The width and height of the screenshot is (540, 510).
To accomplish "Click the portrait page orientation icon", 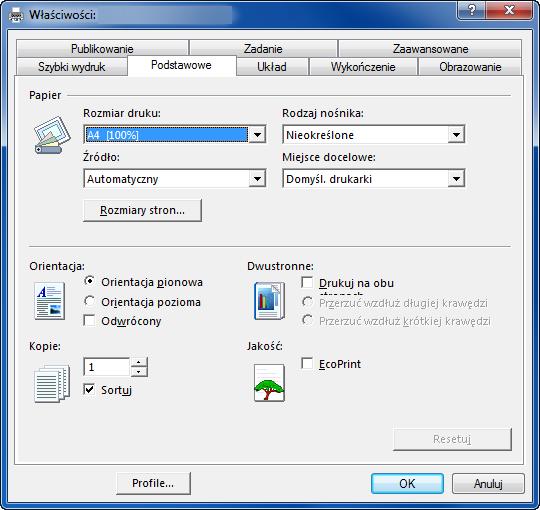I will (x=50, y=301).
